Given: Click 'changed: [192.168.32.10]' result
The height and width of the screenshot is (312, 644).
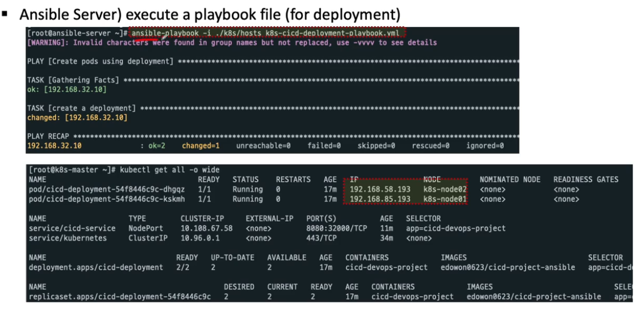Looking at the screenshot, I should [77, 118].
